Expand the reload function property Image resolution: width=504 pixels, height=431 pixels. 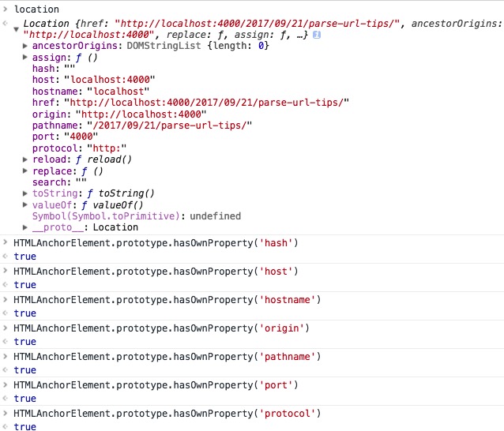pyautogui.click(x=25, y=159)
